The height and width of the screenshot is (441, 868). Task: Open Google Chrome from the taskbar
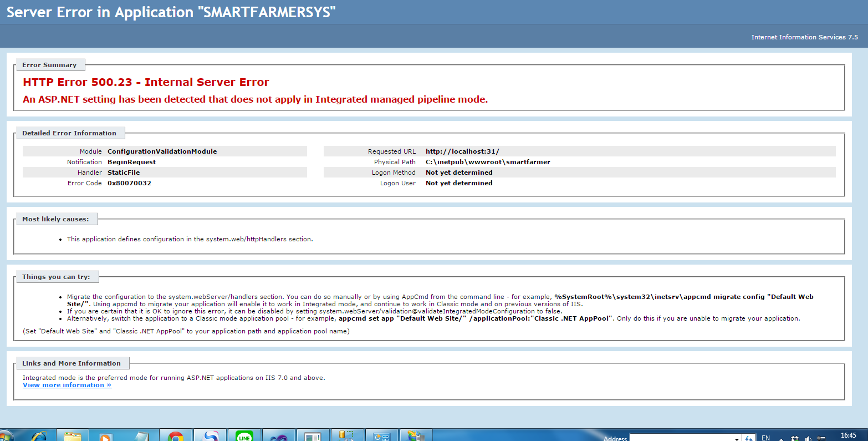pos(176,436)
